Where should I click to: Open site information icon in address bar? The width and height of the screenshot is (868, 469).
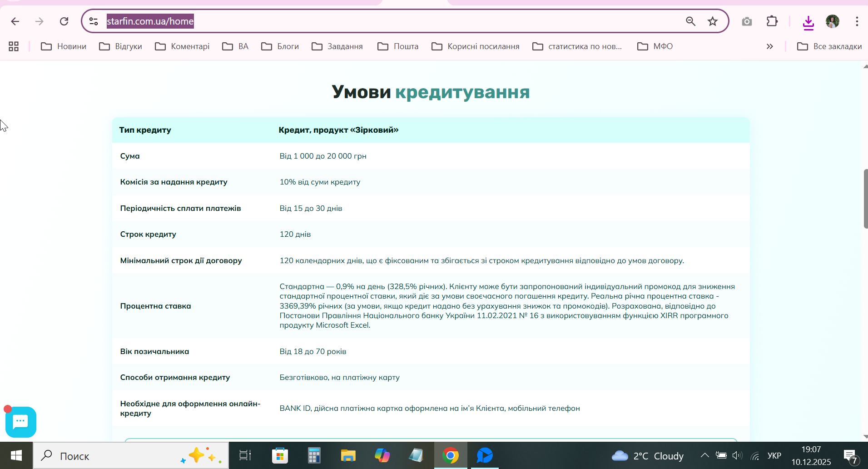pos(94,21)
